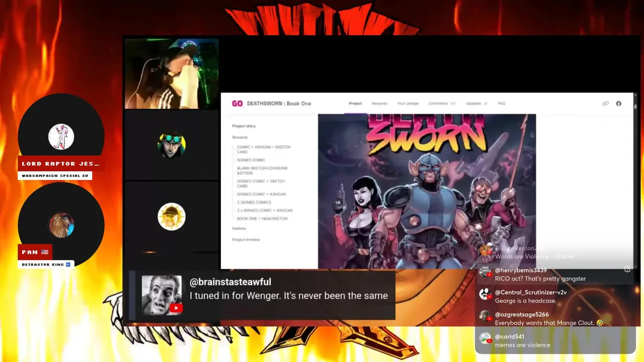Select the 2 SIGNED COMICS reward
The width and height of the screenshot is (644, 362).
coord(254,203)
